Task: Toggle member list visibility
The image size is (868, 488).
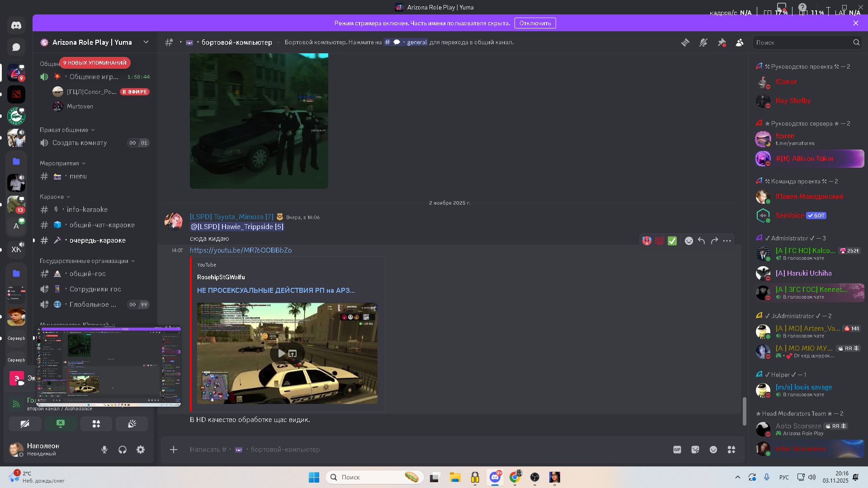Action: 740,42
